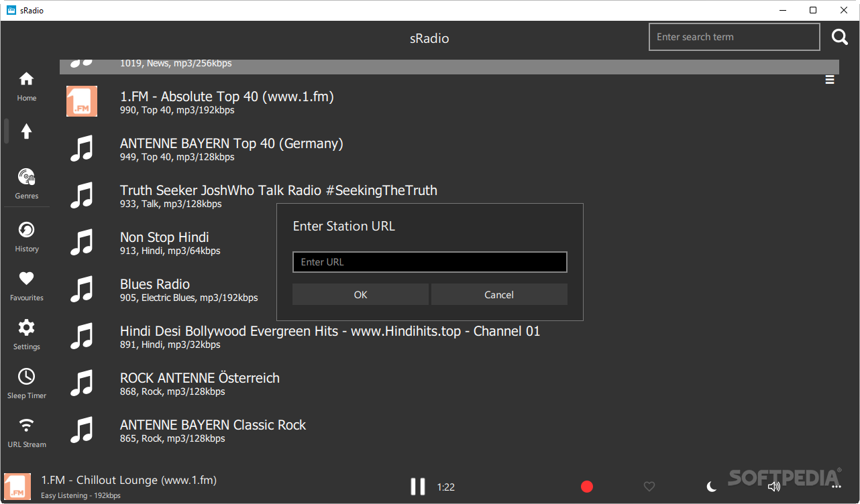Click Easy Listening - 192kbps status text
The width and height of the screenshot is (860, 504).
(x=80, y=495)
